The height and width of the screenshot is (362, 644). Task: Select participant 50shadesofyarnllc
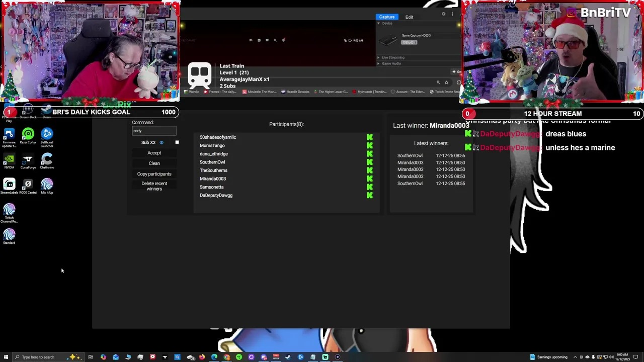[x=218, y=137]
